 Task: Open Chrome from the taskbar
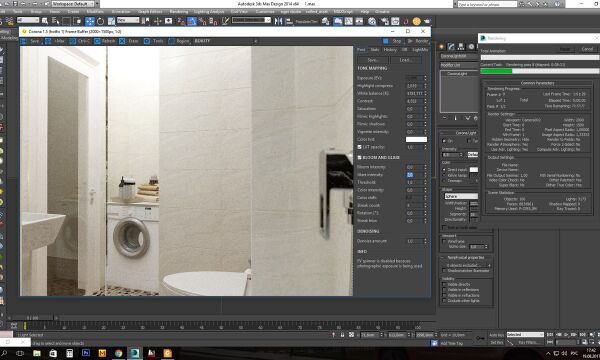[118, 353]
